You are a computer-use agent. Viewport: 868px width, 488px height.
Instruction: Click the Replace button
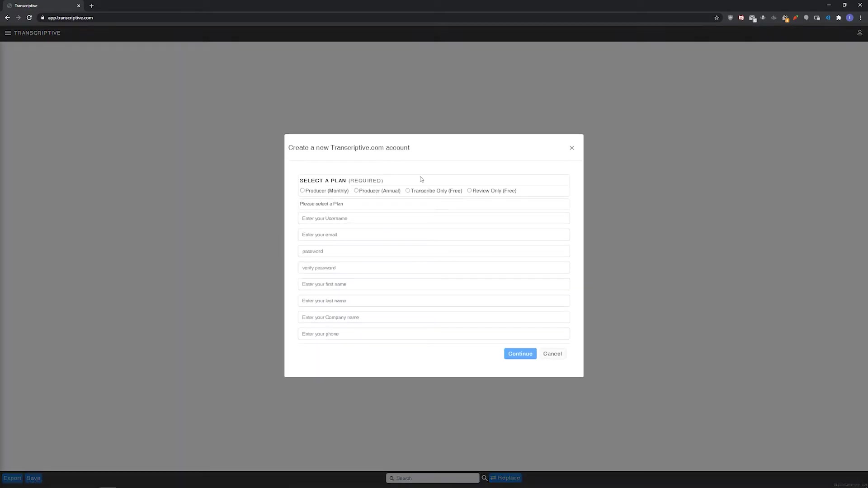coord(505,478)
